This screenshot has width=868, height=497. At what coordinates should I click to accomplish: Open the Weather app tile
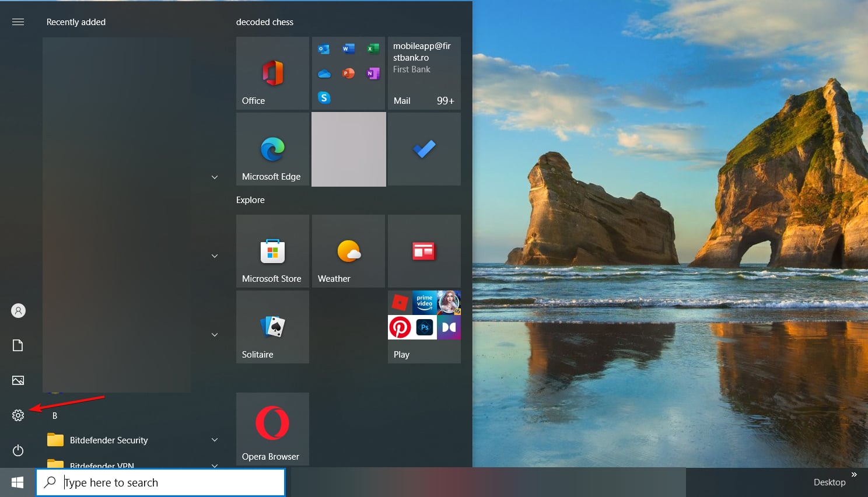tap(348, 251)
